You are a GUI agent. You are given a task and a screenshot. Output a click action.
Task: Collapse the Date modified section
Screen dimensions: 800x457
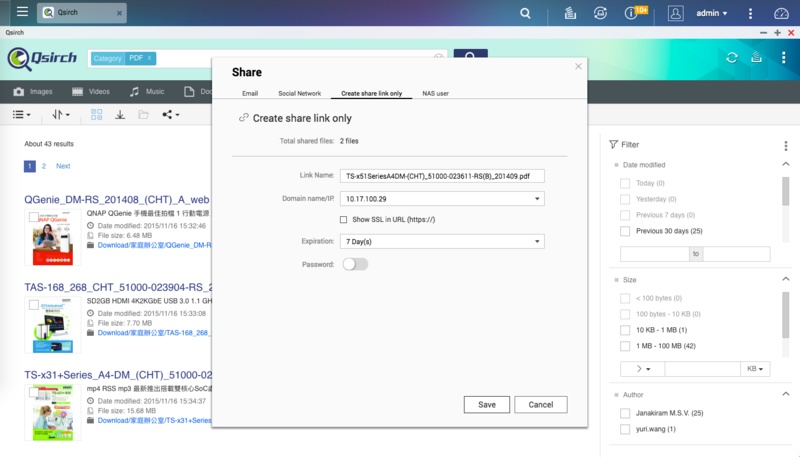tap(786, 164)
